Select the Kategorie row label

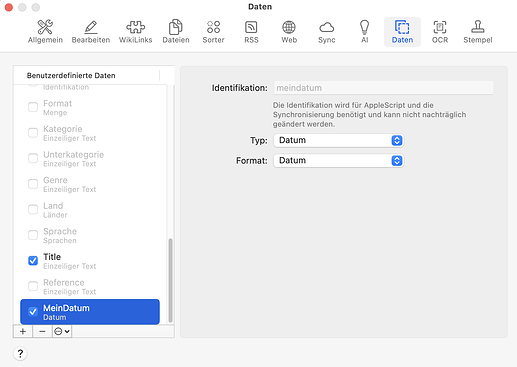point(63,129)
